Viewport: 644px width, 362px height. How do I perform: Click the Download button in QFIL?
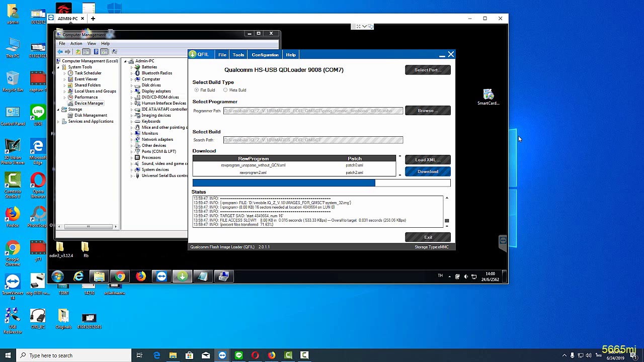coord(428,172)
